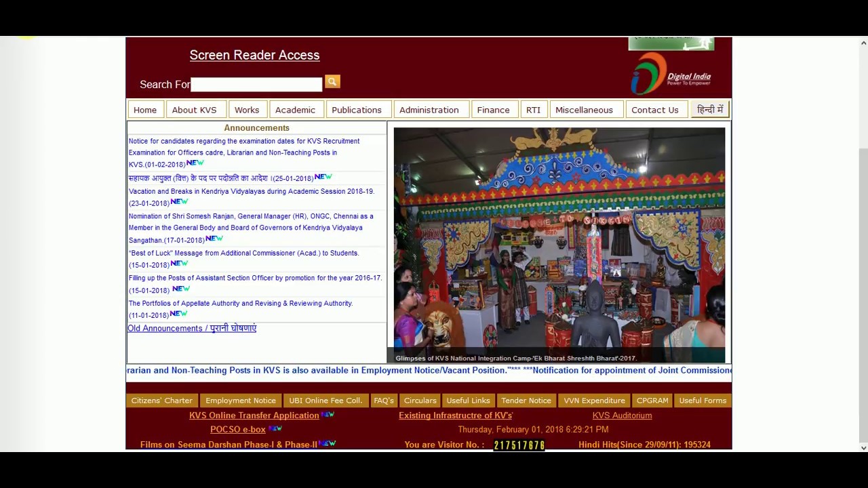Open the About KVS menu
868x488 pixels.
pos(195,110)
